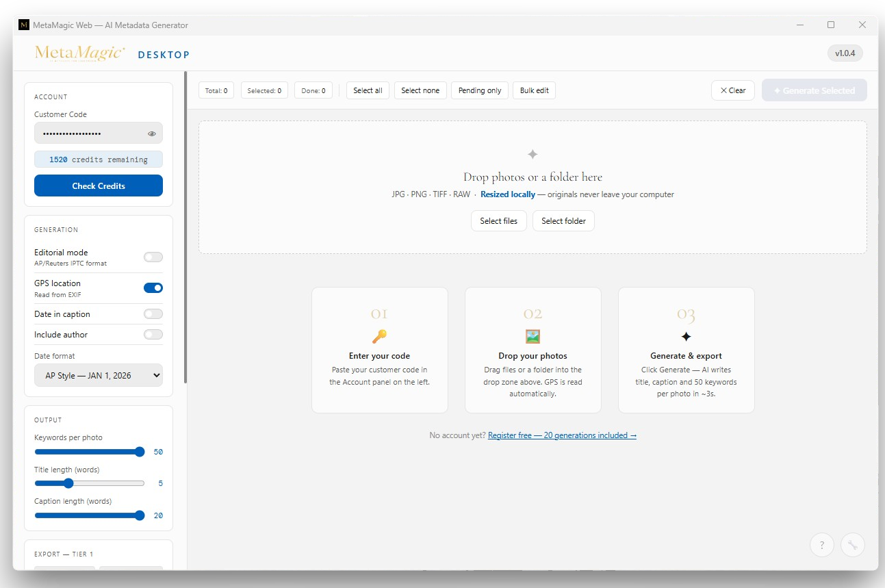885x588 pixels.
Task: Open the help question mark button
Action: 822,545
